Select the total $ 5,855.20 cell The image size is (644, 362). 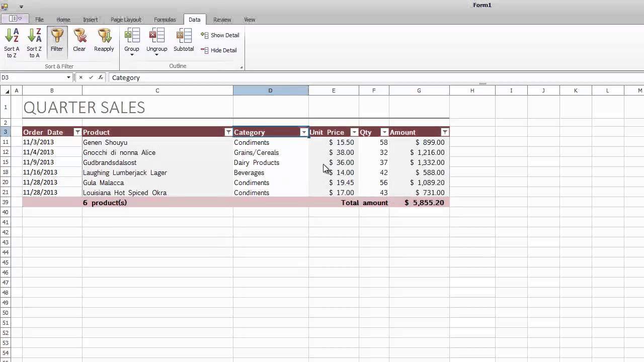point(419,203)
